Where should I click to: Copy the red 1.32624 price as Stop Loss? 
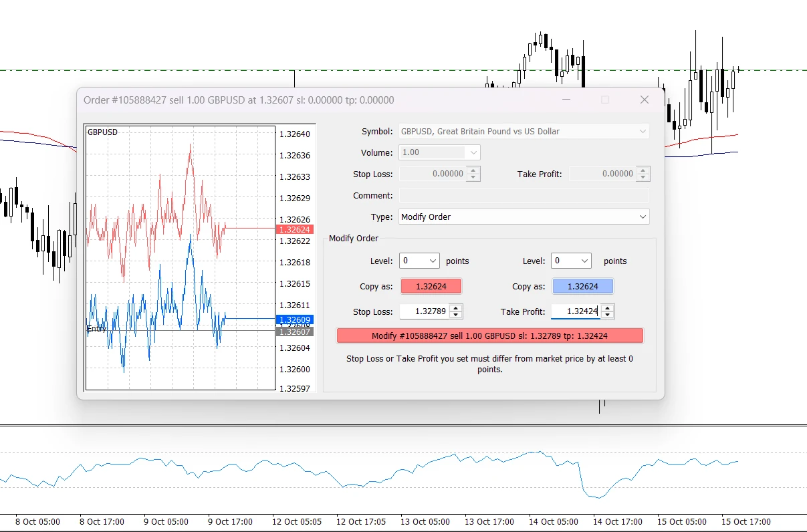click(431, 286)
